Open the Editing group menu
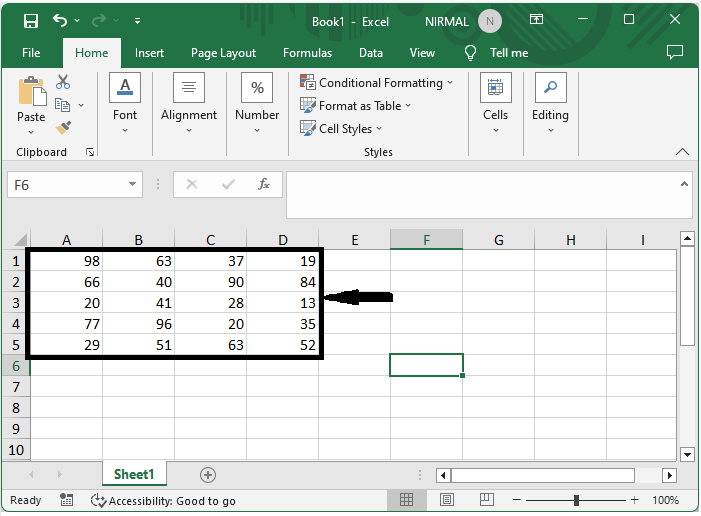 pyautogui.click(x=550, y=104)
